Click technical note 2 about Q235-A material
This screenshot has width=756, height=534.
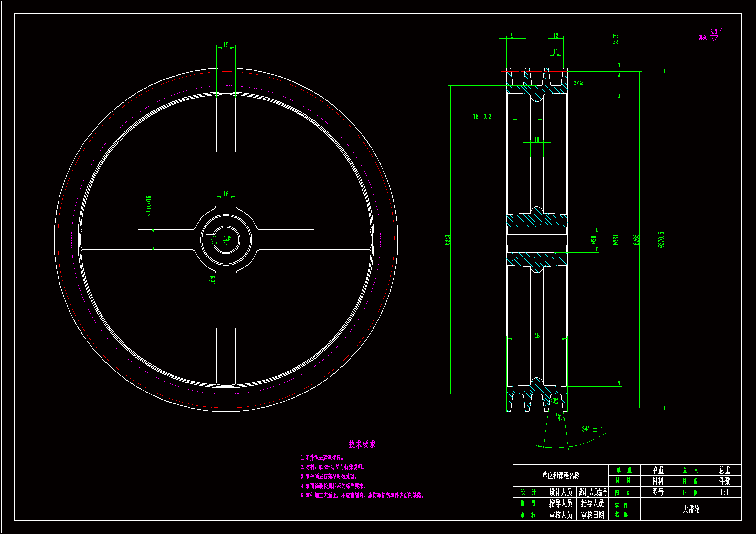coord(332,467)
